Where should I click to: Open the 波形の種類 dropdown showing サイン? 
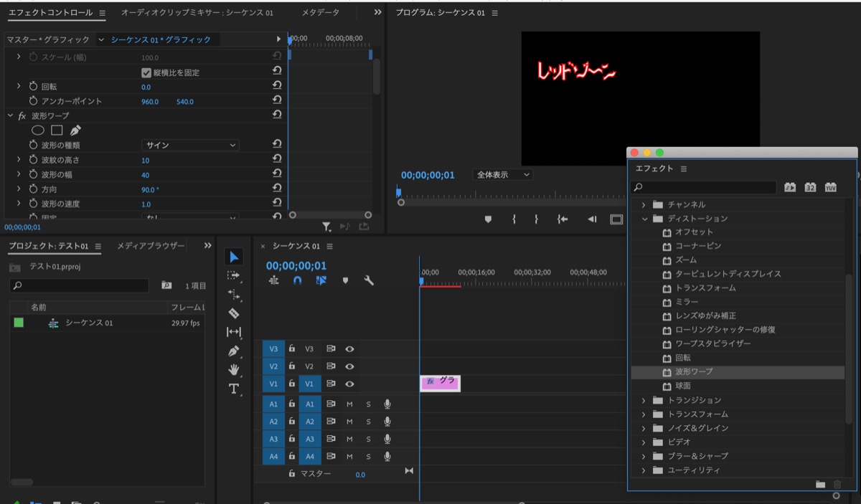pyautogui.click(x=190, y=145)
